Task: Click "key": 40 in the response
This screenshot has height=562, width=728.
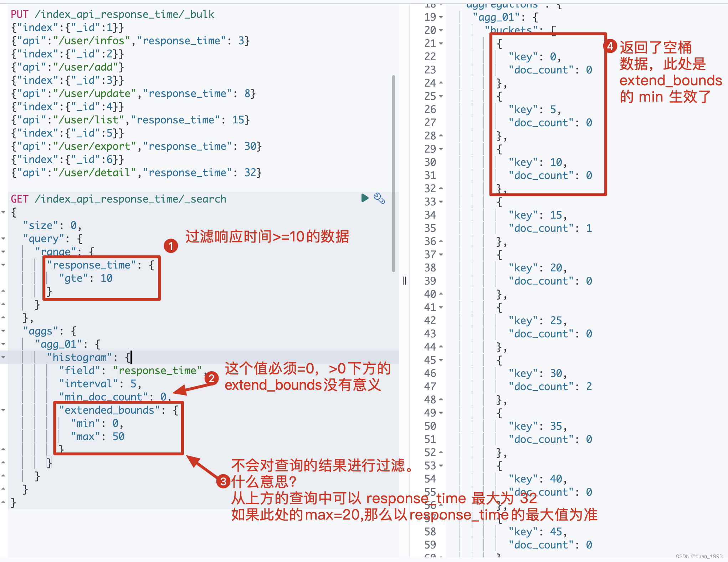Action: pos(538,479)
